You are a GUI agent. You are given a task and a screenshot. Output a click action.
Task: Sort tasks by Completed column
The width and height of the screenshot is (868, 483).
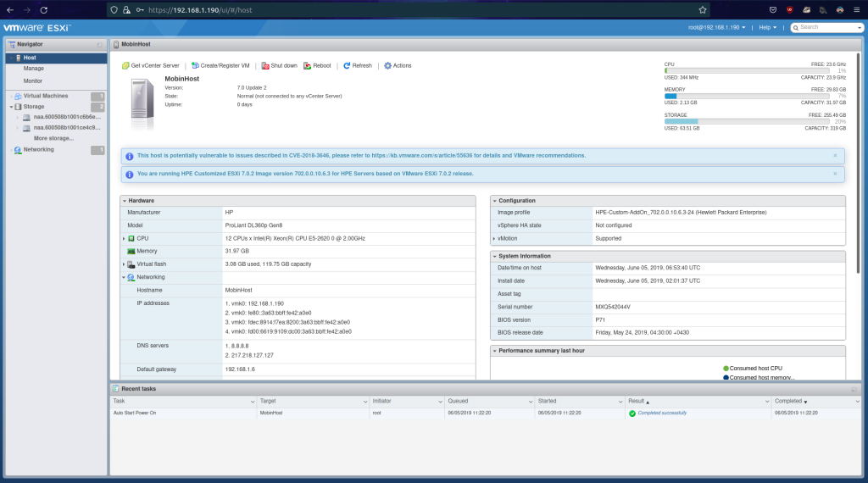788,401
